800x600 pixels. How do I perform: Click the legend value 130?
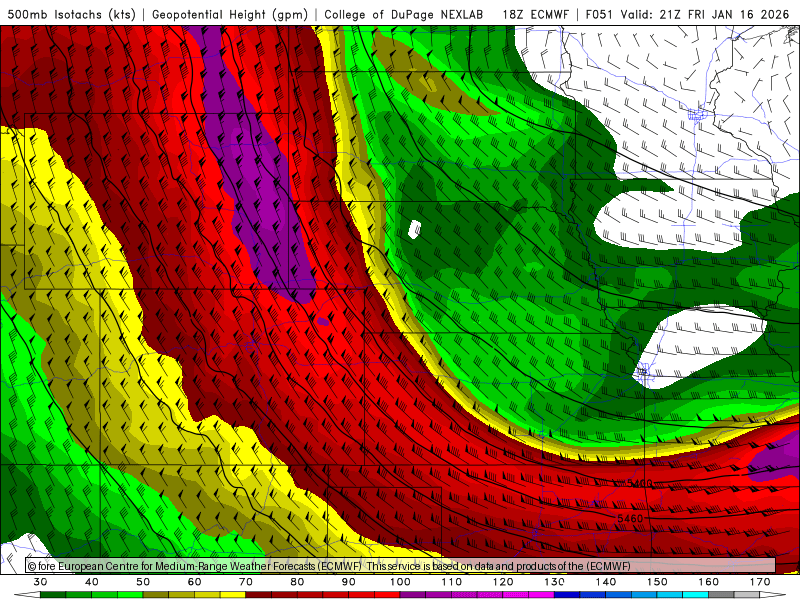[555, 582]
